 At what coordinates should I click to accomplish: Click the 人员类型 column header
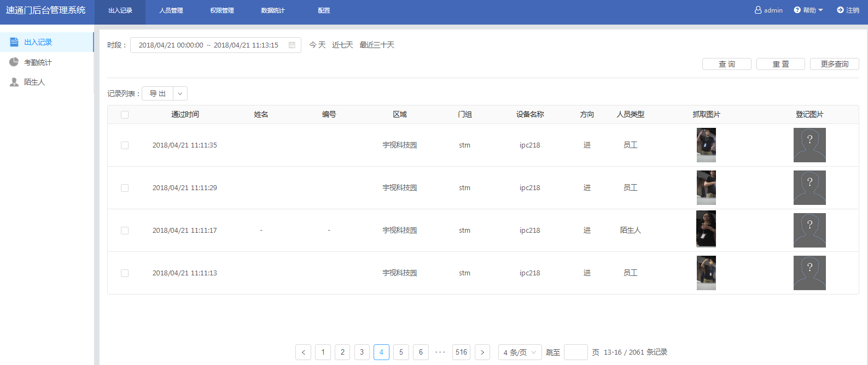point(631,115)
